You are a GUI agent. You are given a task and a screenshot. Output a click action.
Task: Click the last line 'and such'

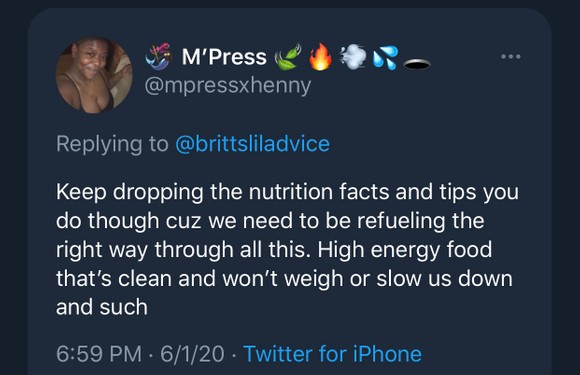point(102,307)
